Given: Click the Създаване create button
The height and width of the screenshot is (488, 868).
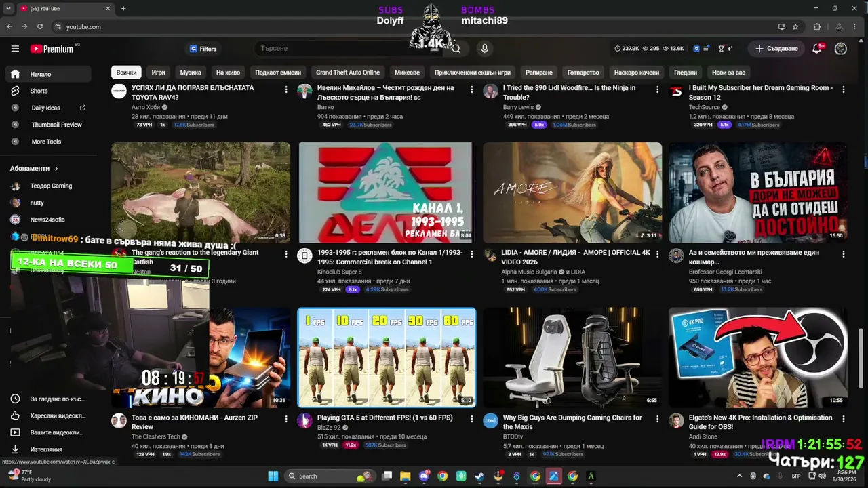Looking at the screenshot, I should click(x=776, y=49).
